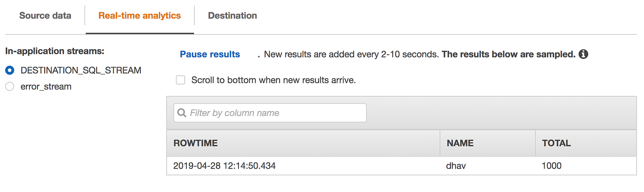Click the 1000 total cell
This screenshot has width=644, height=192.
[x=551, y=166]
